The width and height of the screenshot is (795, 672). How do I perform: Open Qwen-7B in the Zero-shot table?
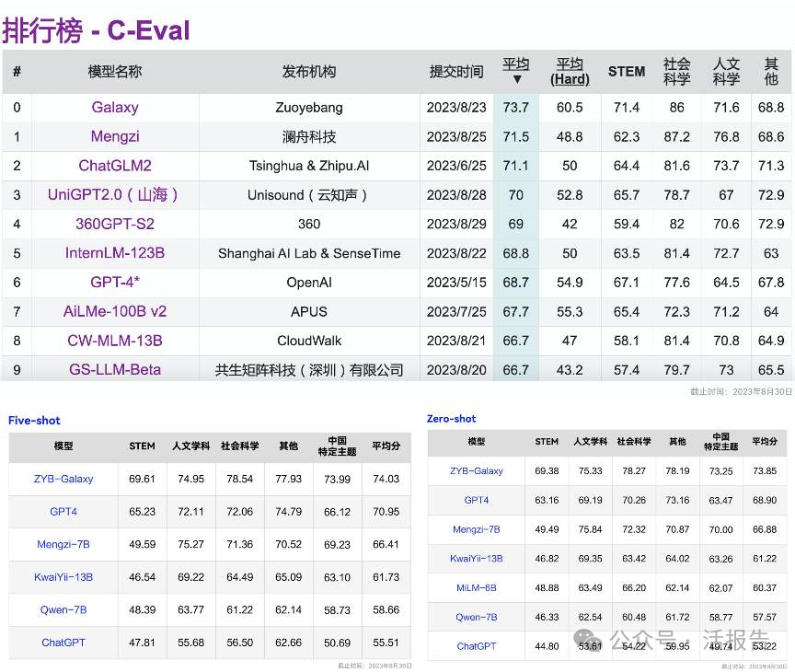click(x=475, y=618)
